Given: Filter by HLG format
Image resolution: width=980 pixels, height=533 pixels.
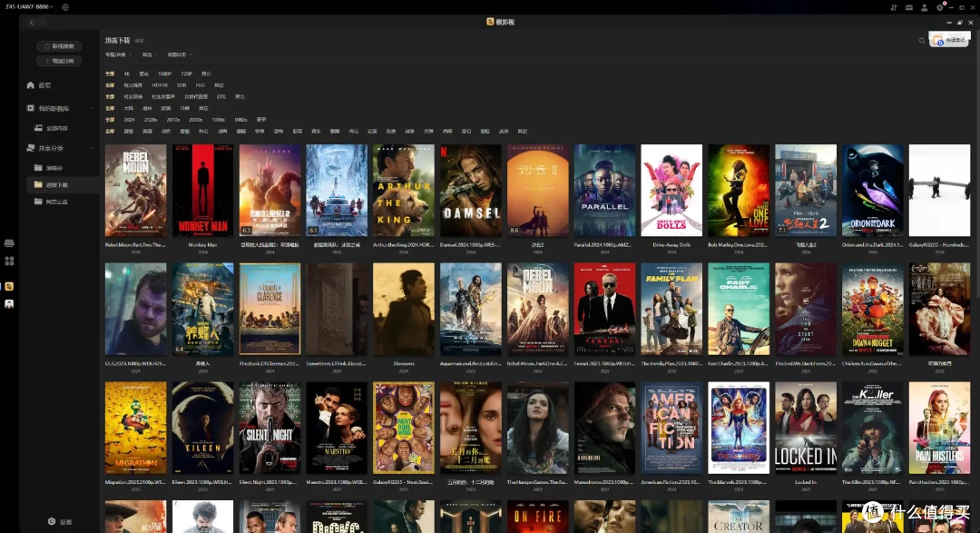Looking at the screenshot, I should [200, 85].
